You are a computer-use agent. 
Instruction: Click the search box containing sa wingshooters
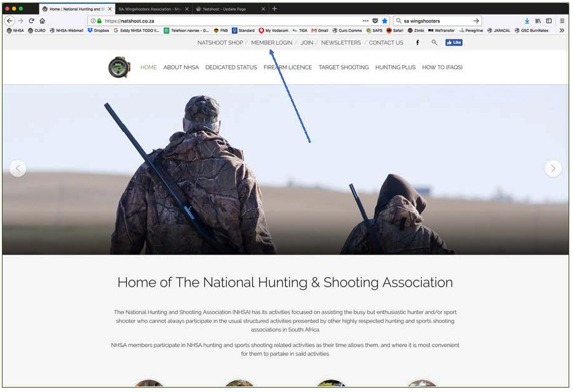437,21
